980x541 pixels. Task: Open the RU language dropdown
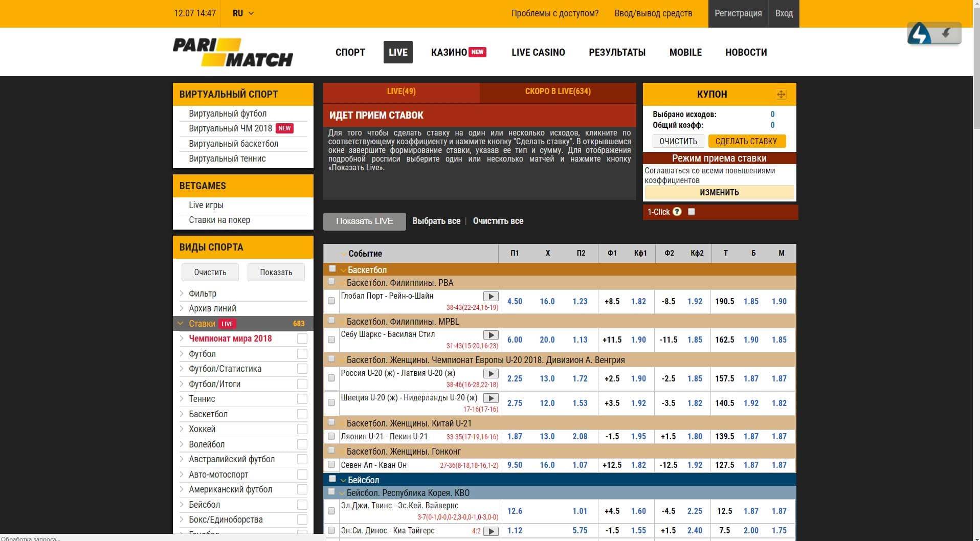pyautogui.click(x=243, y=13)
